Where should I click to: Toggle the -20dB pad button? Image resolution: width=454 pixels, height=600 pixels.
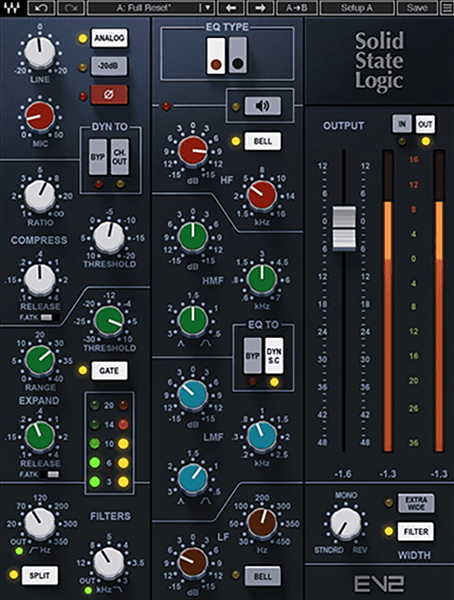109,66
